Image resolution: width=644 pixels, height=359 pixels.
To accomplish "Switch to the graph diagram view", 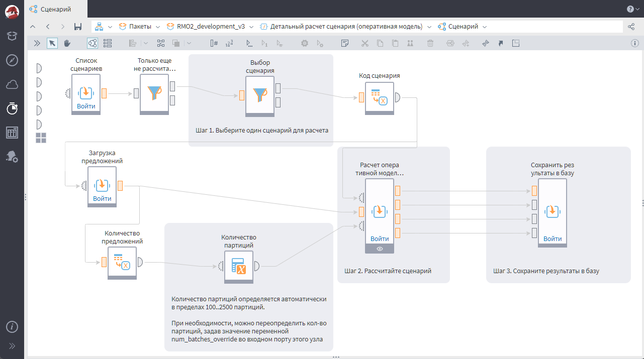I will 93,43.
